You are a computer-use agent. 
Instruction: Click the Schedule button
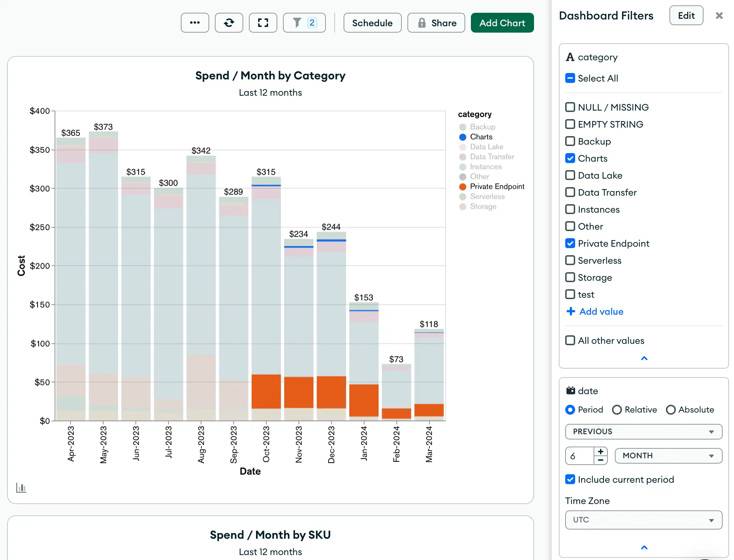[372, 23]
